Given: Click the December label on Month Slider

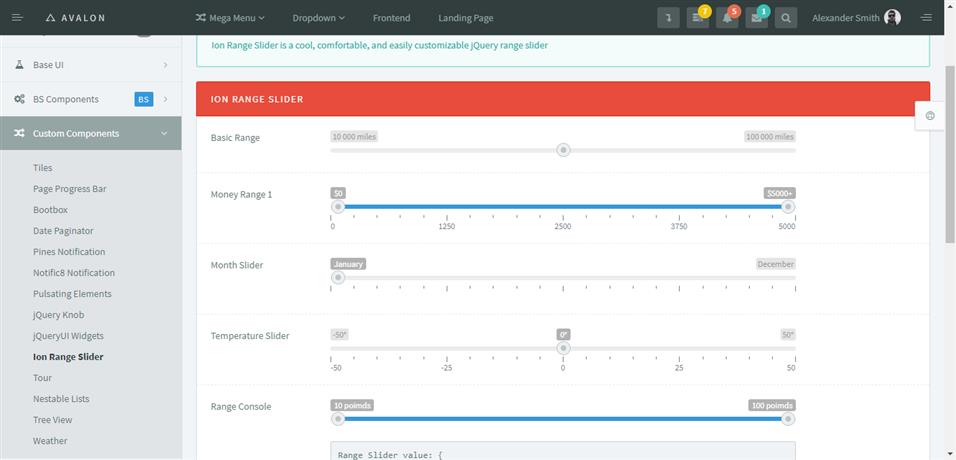Looking at the screenshot, I should tap(776, 264).
